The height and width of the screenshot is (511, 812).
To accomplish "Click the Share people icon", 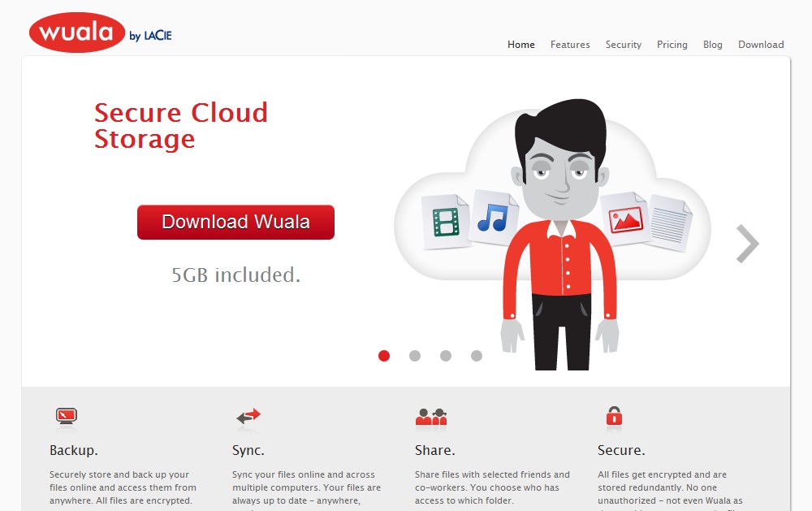I will [x=431, y=417].
